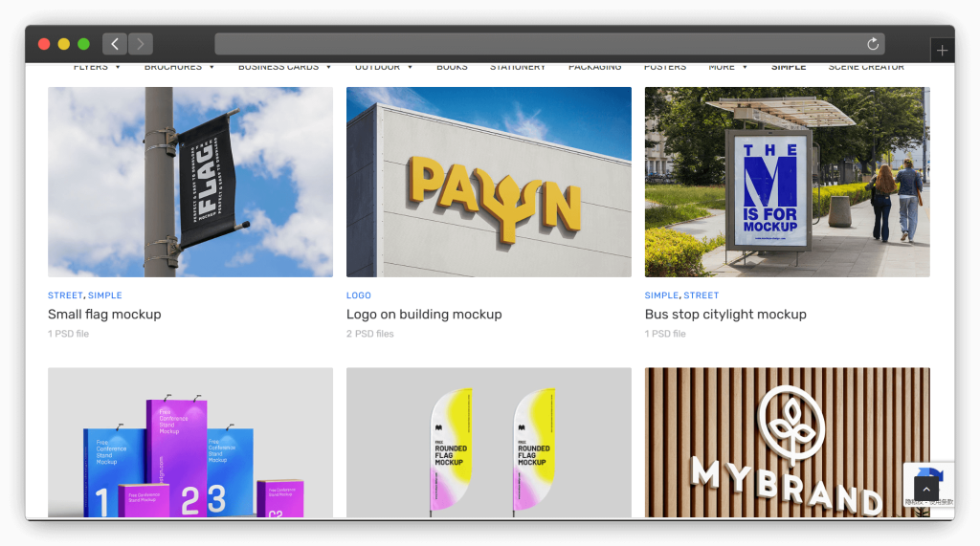Viewport: 980px width, 546px height.
Task: Open the conference stand mockup thumbnail
Action: (190, 442)
